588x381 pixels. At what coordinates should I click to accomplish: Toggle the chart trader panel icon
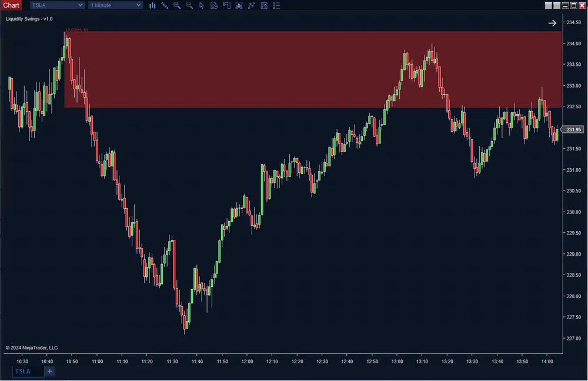pyautogui.click(x=226, y=5)
